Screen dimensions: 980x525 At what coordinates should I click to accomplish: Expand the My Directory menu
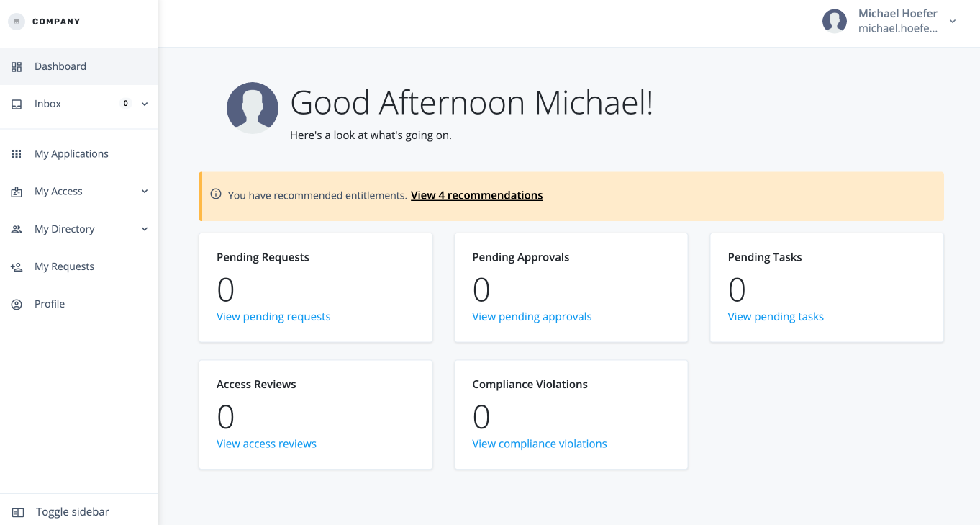145,228
